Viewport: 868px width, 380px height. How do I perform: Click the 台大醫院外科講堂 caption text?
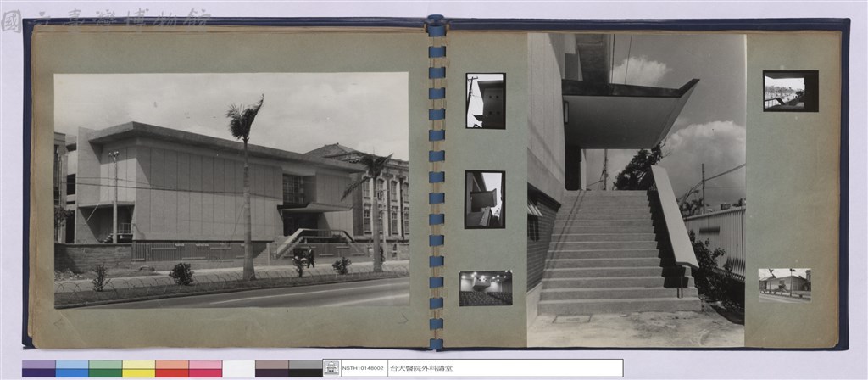click(x=421, y=368)
